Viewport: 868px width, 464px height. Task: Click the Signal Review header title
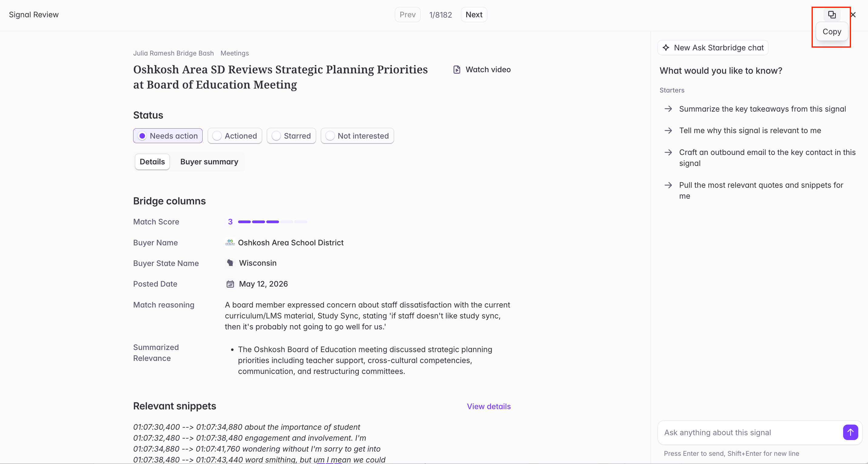coord(34,15)
